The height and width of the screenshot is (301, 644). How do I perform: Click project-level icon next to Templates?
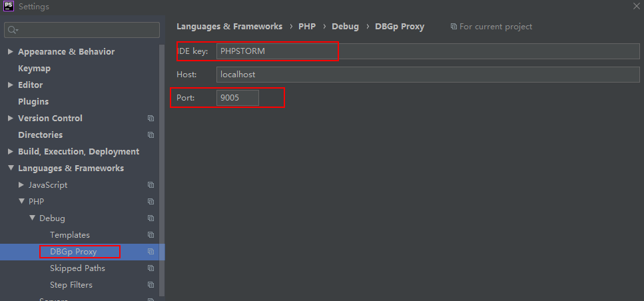click(151, 235)
